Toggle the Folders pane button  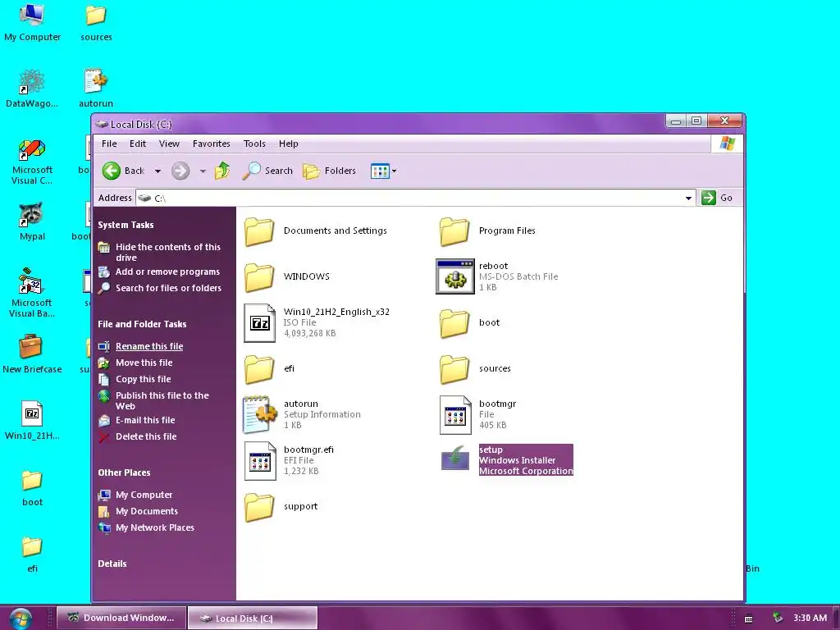coord(330,171)
